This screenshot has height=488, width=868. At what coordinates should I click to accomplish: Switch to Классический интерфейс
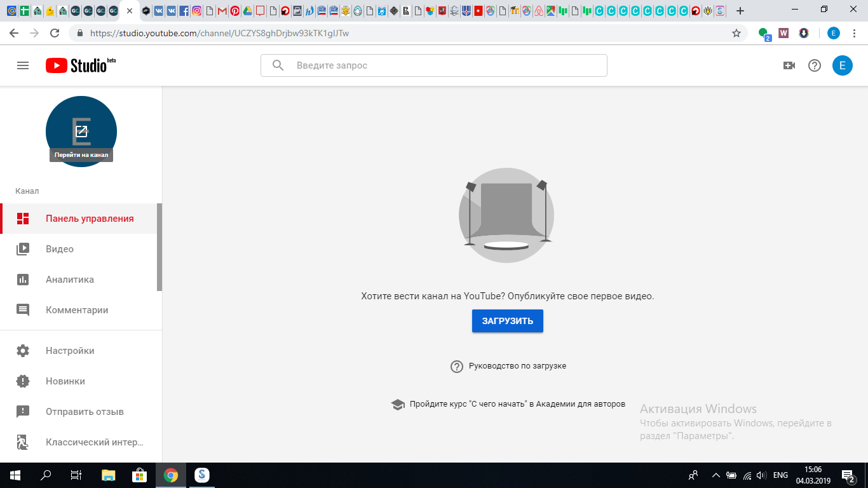pos(94,442)
